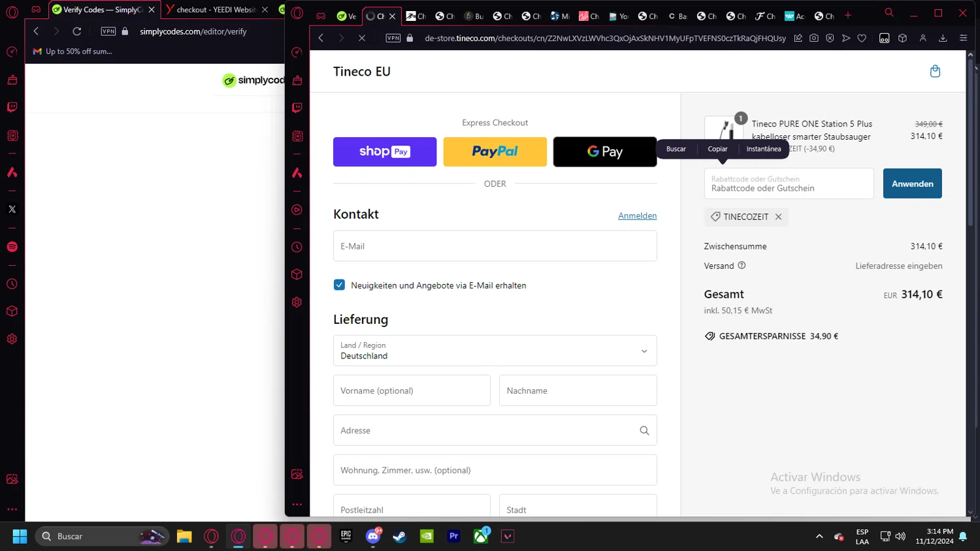Image resolution: width=980 pixels, height=551 pixels.
Task: Open Gmail bookmark Up to 50% off sum...
Action: [x=73, y=52]
